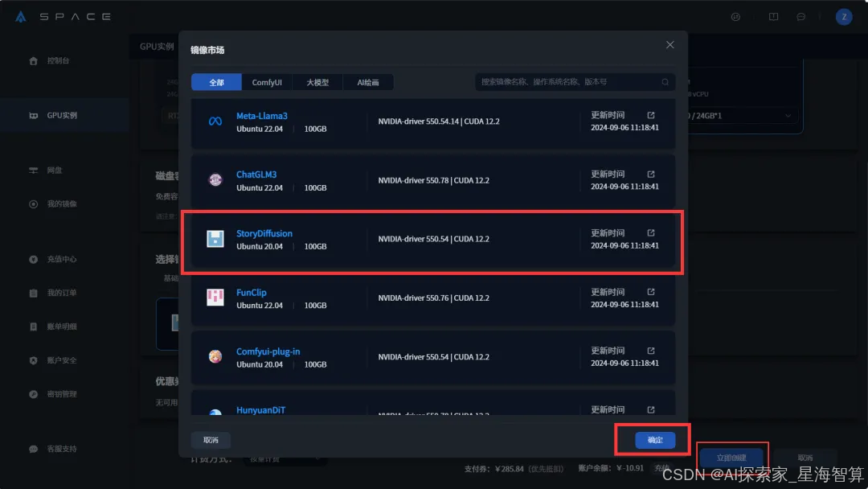Open the ChatGLM3 image link
The image size is (868, 489).
click(x=256, y=175)
